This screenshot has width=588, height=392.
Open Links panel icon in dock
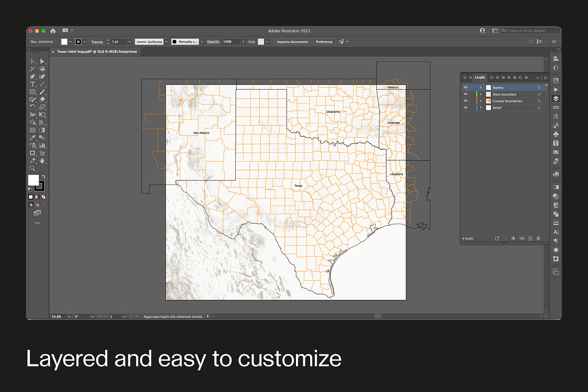click(556, 107)
